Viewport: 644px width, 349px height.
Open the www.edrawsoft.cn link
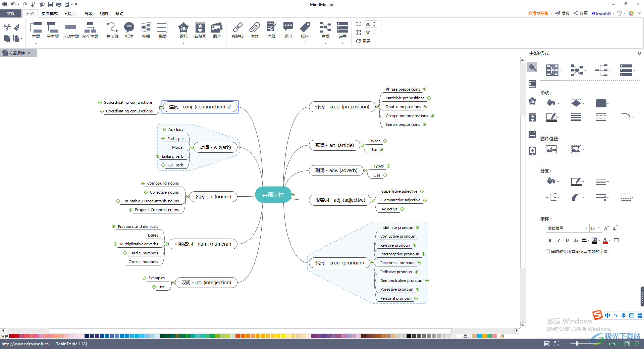[x=25, y=344]
